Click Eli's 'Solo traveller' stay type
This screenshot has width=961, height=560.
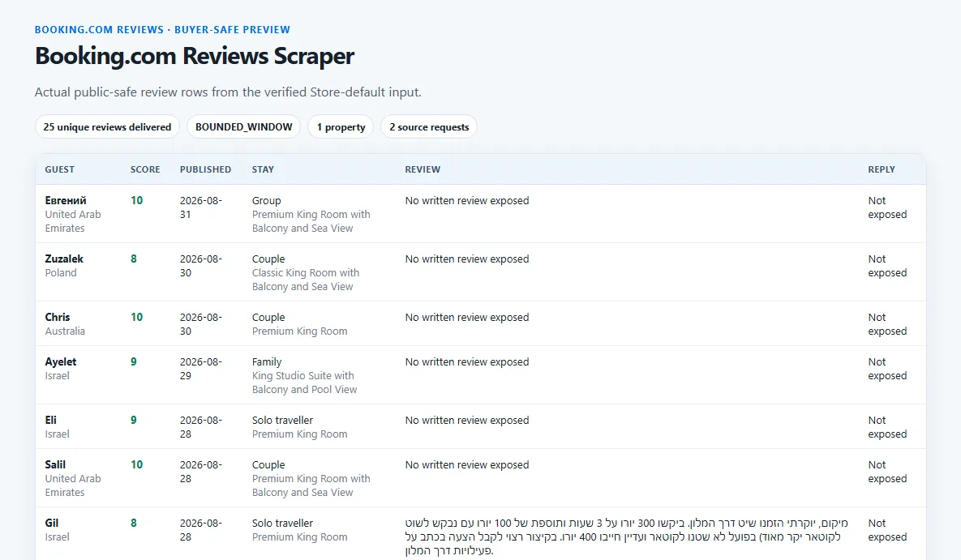point(282,420)
